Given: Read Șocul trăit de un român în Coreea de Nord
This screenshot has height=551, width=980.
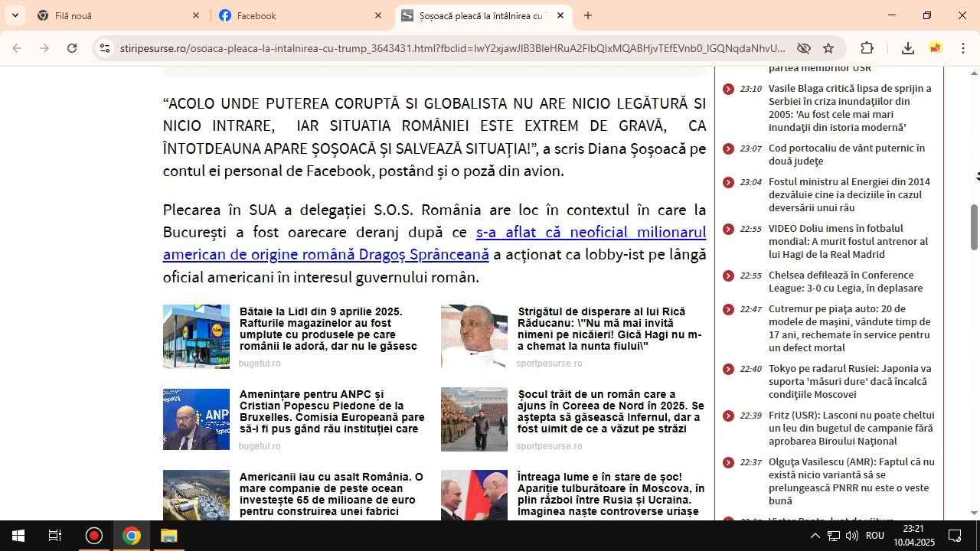Looking at the screenshot, I should click(610, 412).
